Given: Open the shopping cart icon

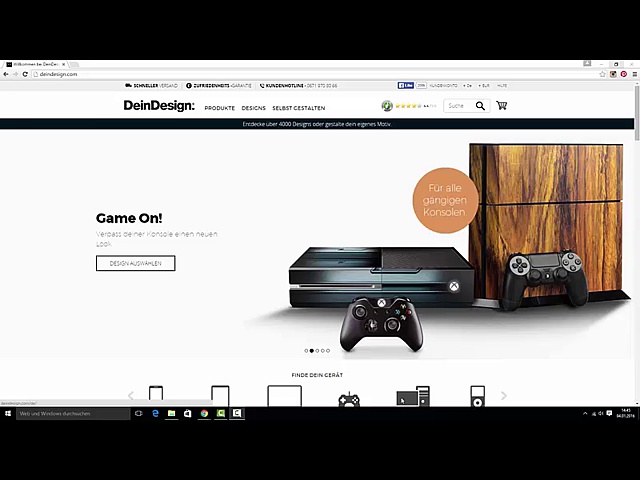Looking at the screenshot, I should (501, 105).
